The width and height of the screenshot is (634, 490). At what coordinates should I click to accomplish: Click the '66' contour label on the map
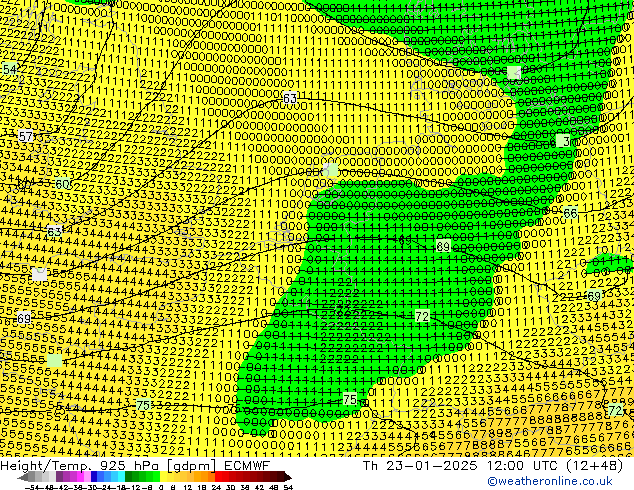570,213
